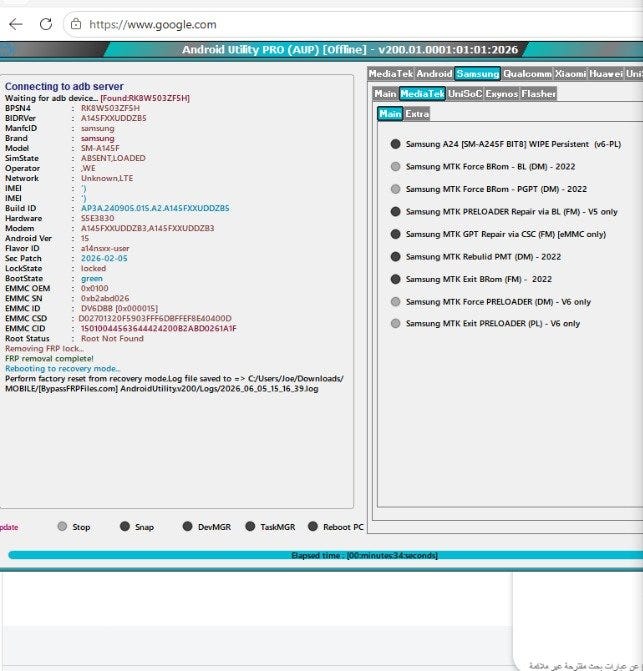Click the Snap button
The image size is (643, 671).
pos(137,527)
